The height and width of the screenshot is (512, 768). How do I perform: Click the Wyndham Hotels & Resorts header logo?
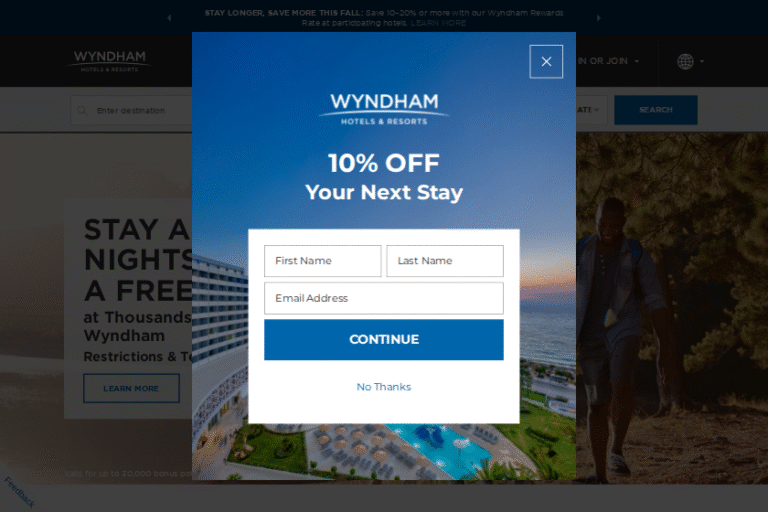click(109, 61)
